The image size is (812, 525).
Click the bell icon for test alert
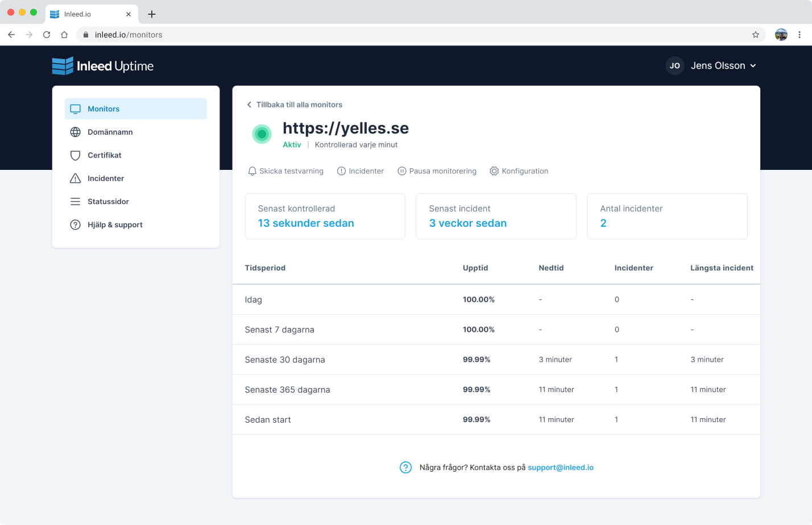pos(252,171)
